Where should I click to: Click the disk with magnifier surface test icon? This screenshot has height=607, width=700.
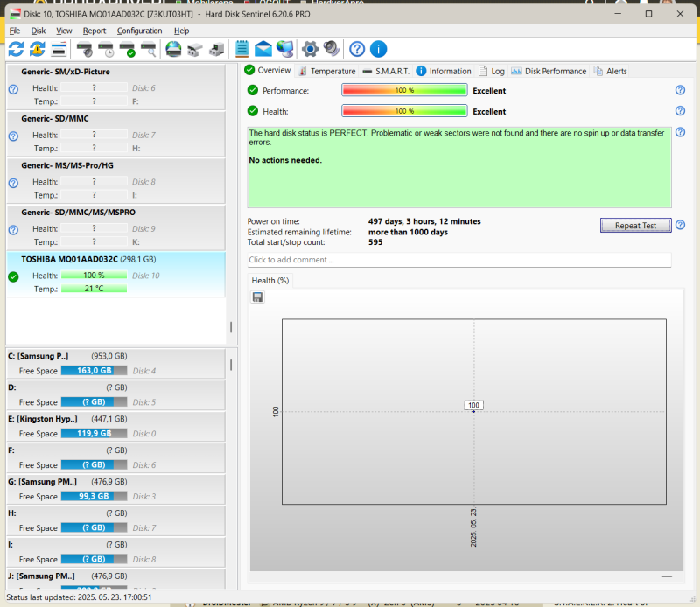148,49
